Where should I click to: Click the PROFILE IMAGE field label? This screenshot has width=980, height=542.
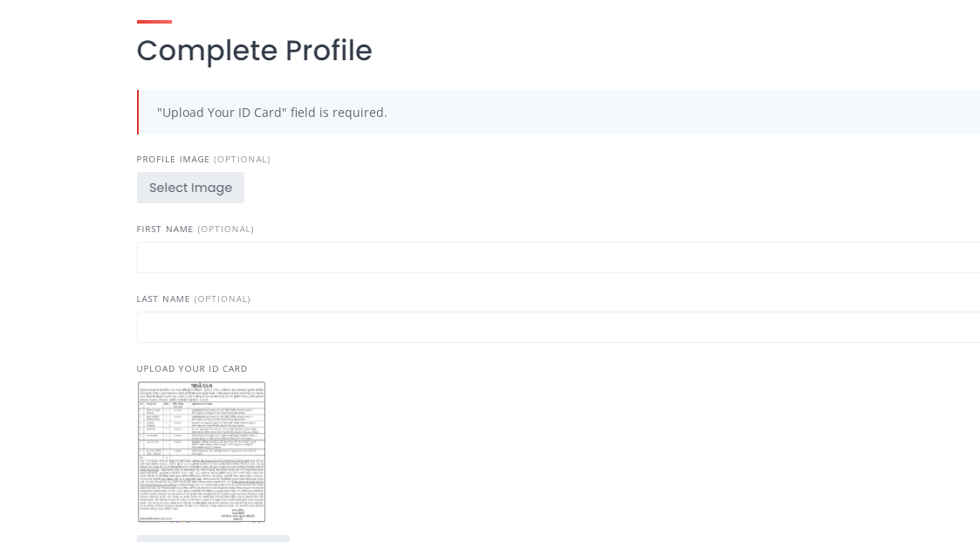[x=173, y=160]
